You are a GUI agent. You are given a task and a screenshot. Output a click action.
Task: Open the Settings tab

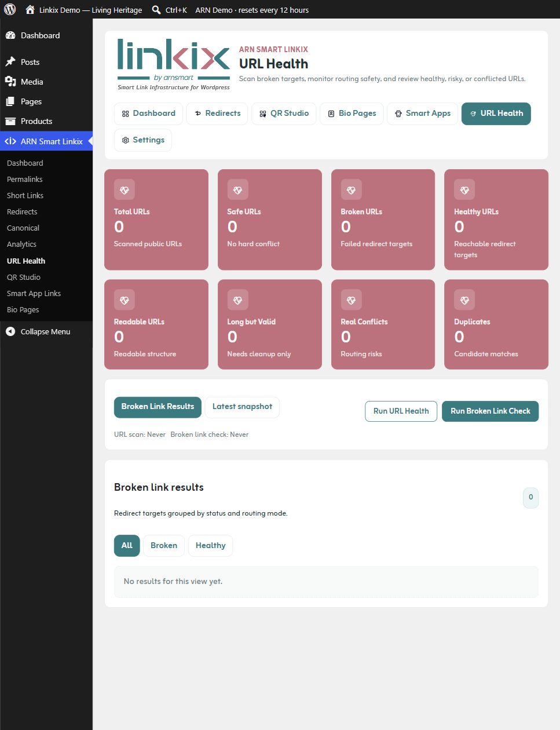143,140
